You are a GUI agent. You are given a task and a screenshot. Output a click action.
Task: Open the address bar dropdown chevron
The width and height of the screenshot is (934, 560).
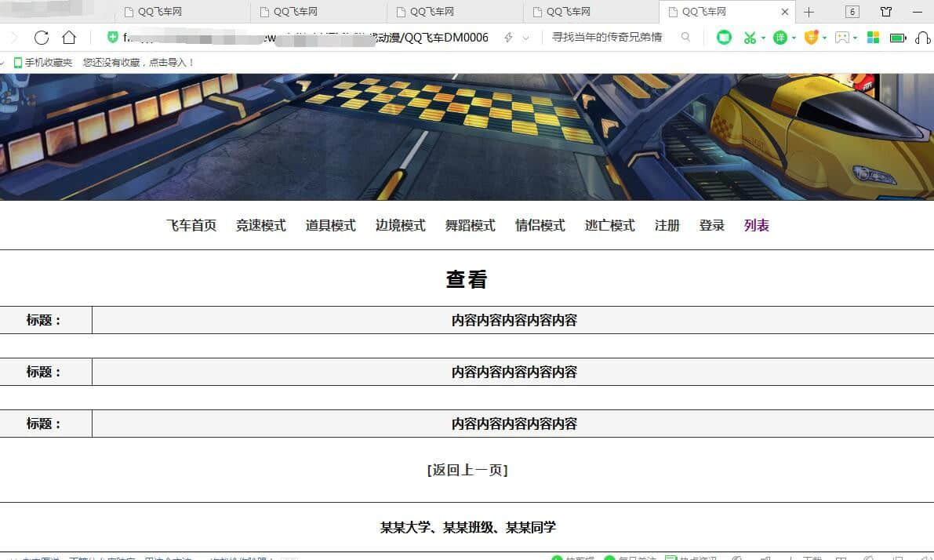click(525, 38)
